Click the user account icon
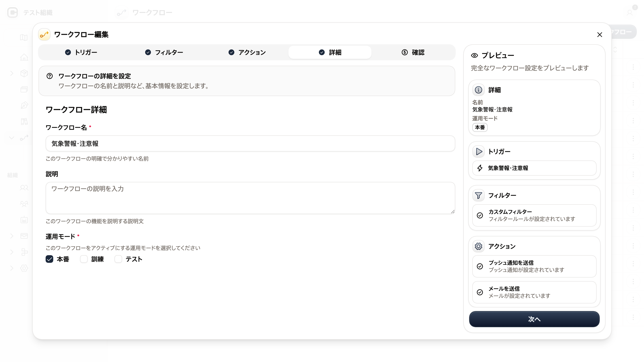The height and width of the screenshot is (362, 644). (629, 13)
